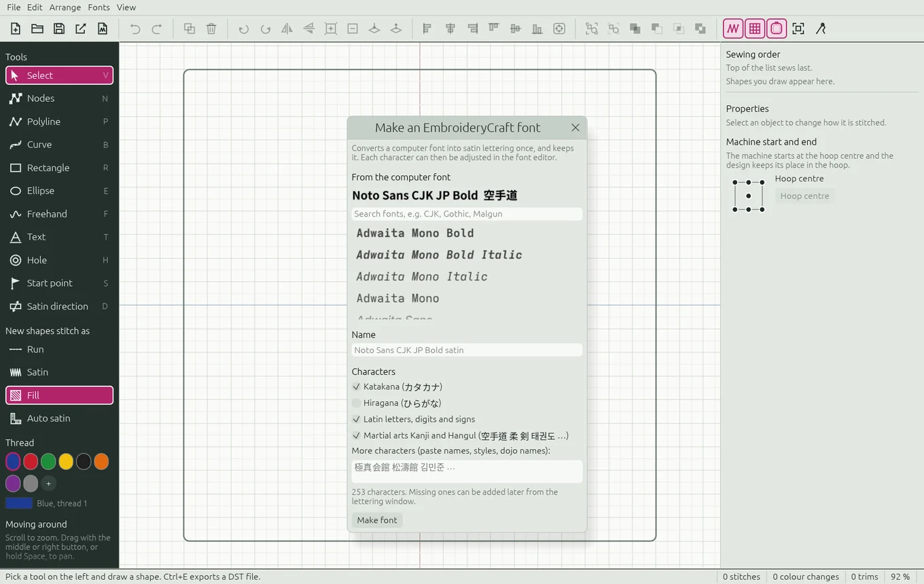The width and height of the screenshot is (924, 584).
Task: Click the Rotate counter-clockwise icon
Action: pyautogui.click(x=244, y=29)
